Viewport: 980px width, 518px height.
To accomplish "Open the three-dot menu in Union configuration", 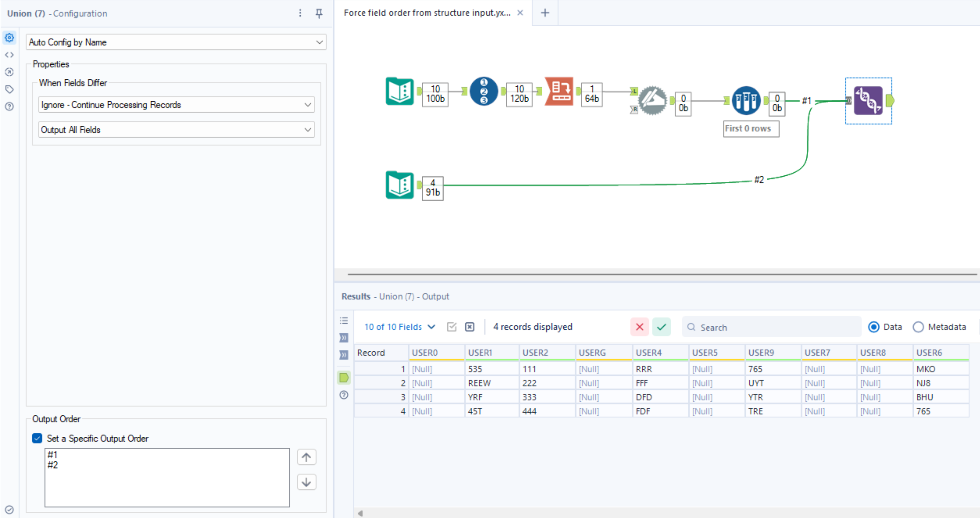I will pos(300,13).
